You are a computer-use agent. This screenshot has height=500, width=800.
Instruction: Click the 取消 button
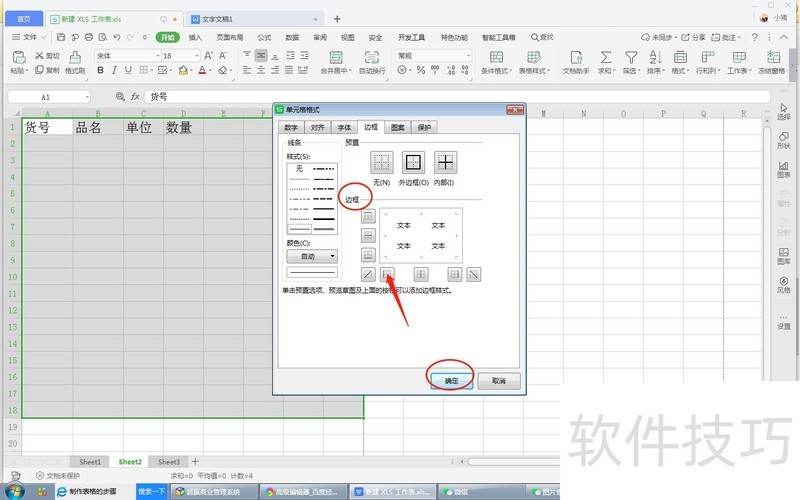point(498,381)
